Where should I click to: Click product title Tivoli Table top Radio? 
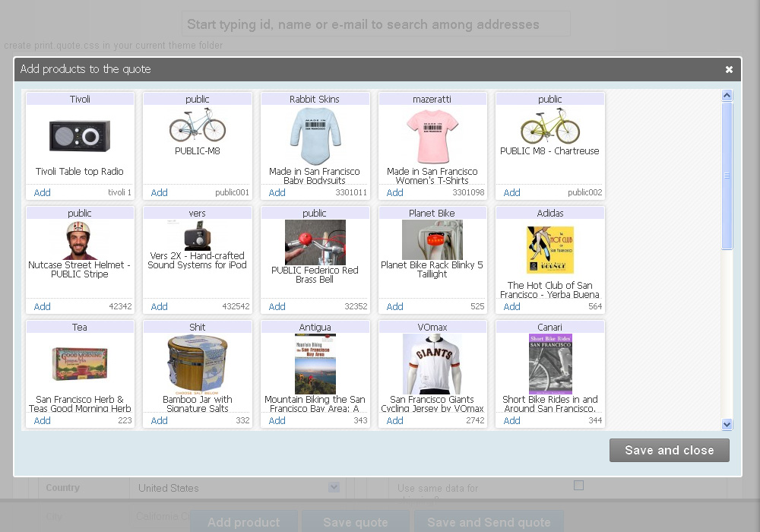(x=80, y=171)
